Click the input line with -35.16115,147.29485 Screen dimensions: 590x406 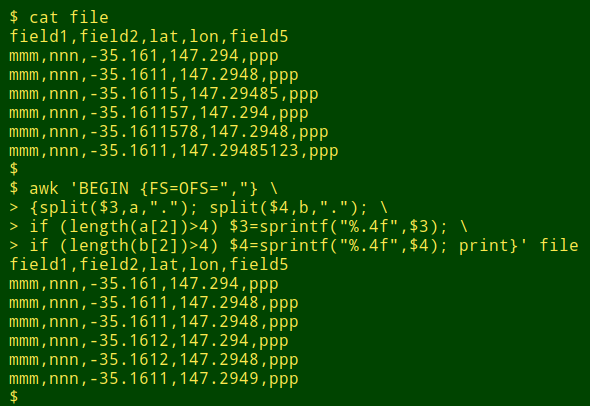pyautogui.click(x=164, y=94)
